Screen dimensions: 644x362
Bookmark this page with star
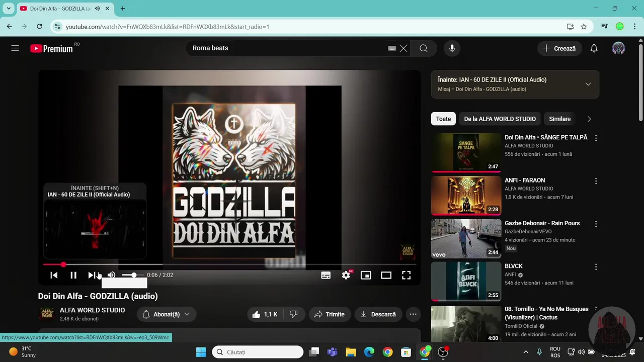click(584, 27)
